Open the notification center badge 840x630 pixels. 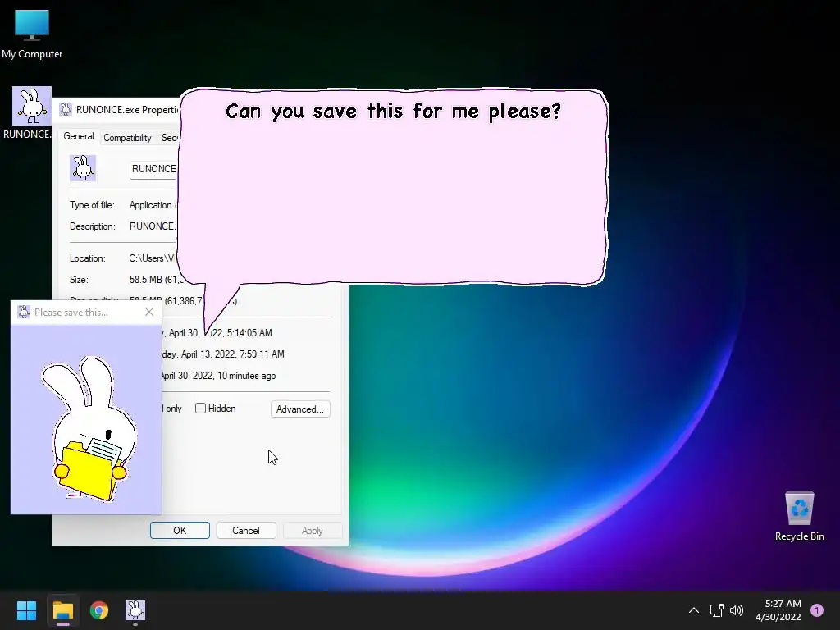[x=817, y=610]
